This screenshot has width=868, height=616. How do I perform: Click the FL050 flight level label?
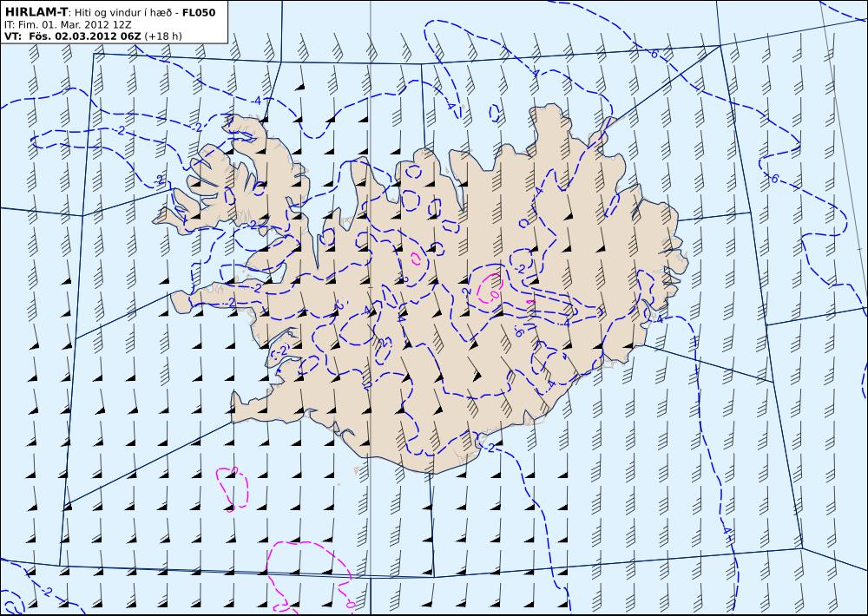coord(199,13)
